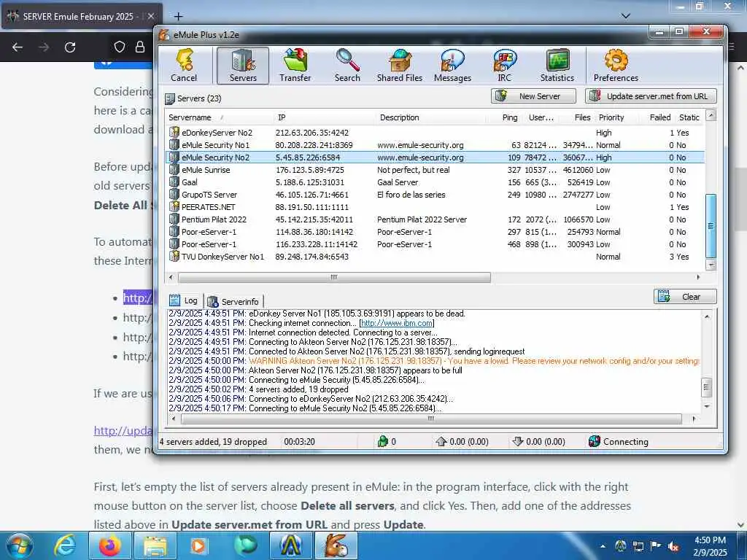747x560 pixels.
Task: Go back in the Firefox browser
Action: coord(18,47)
